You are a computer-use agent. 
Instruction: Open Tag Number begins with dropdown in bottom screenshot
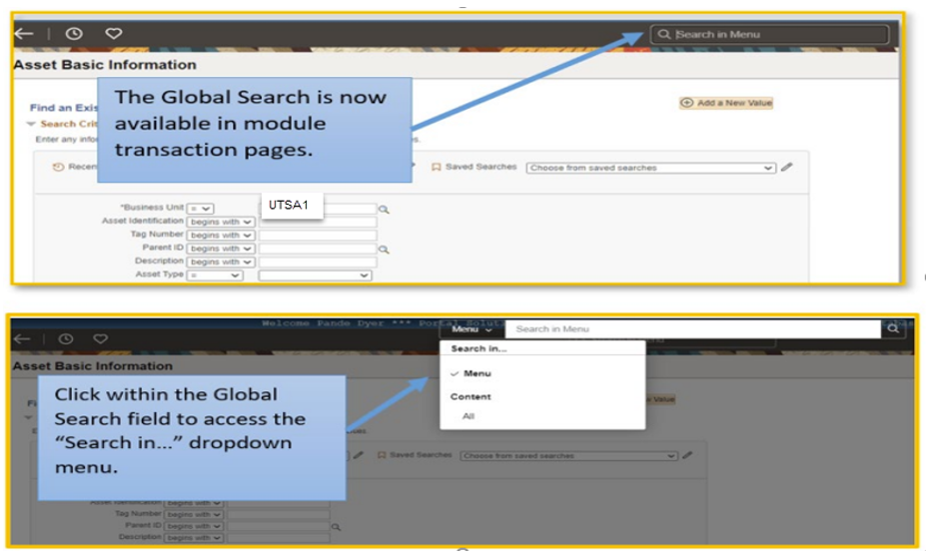point(194,514)
